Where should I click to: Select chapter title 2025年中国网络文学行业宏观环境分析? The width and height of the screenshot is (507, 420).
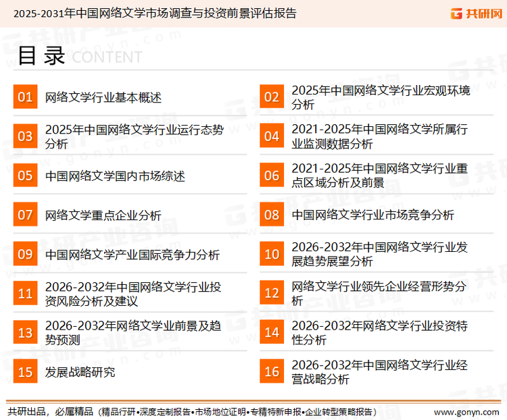[x=381, y=97]
